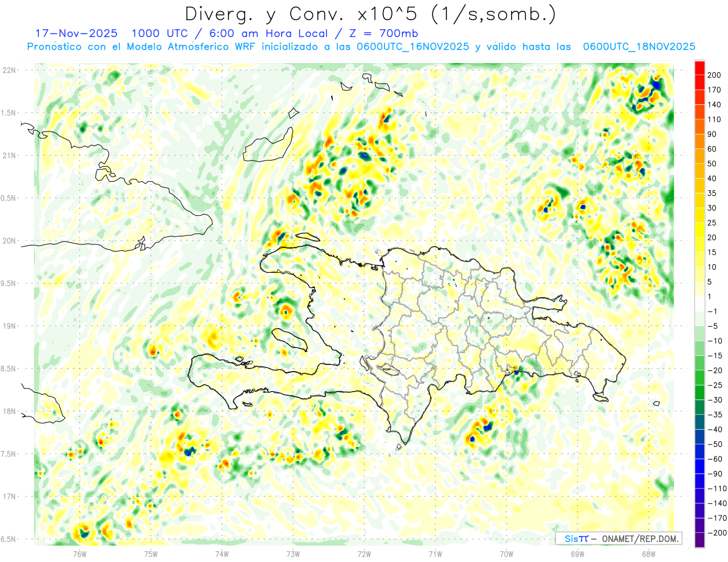Click the positive '50' colorbar value
The image size is (728, 562).
[712, 164]
